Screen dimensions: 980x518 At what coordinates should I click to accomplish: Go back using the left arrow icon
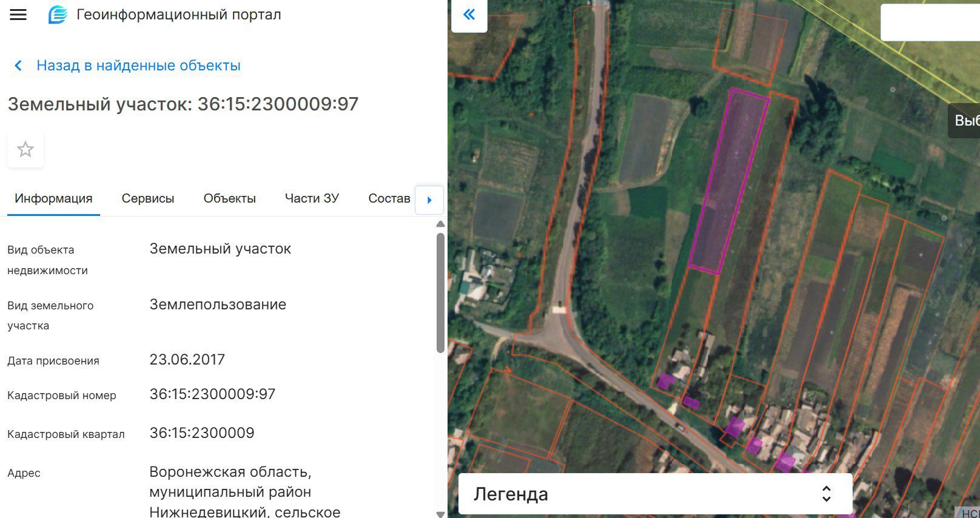[18, 66]
